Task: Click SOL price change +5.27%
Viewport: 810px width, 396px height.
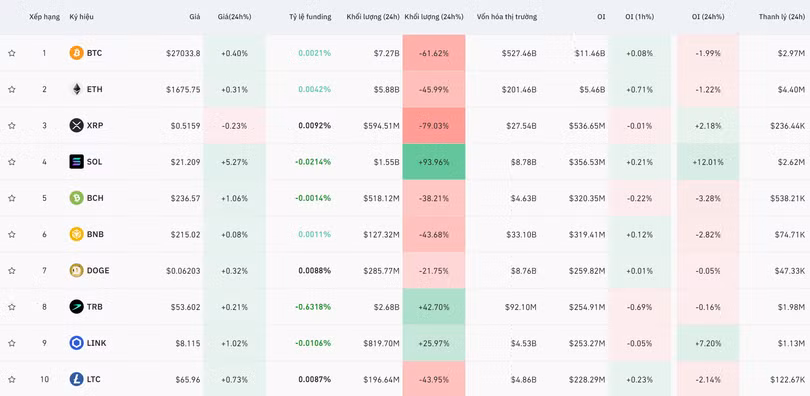Action: 235,162
